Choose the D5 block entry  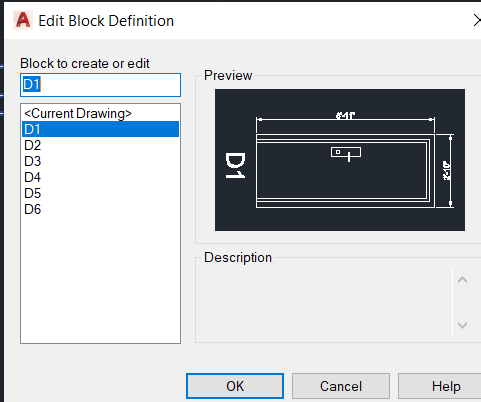coord(100,193)
